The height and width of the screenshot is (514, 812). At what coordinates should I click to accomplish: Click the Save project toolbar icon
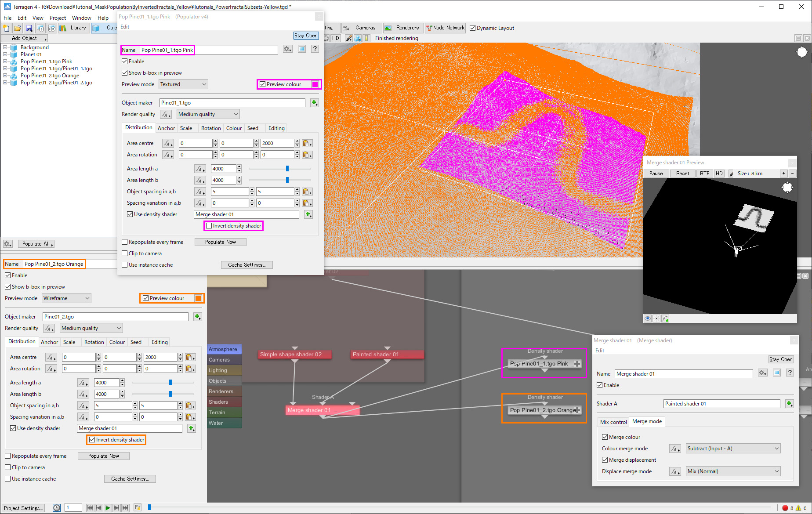point(29,28)
